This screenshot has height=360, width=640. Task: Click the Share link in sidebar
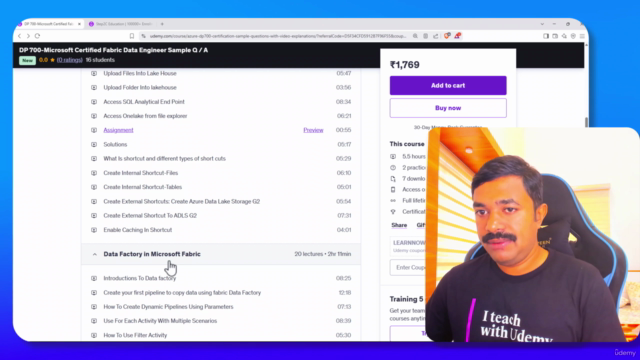pos(399,225)
